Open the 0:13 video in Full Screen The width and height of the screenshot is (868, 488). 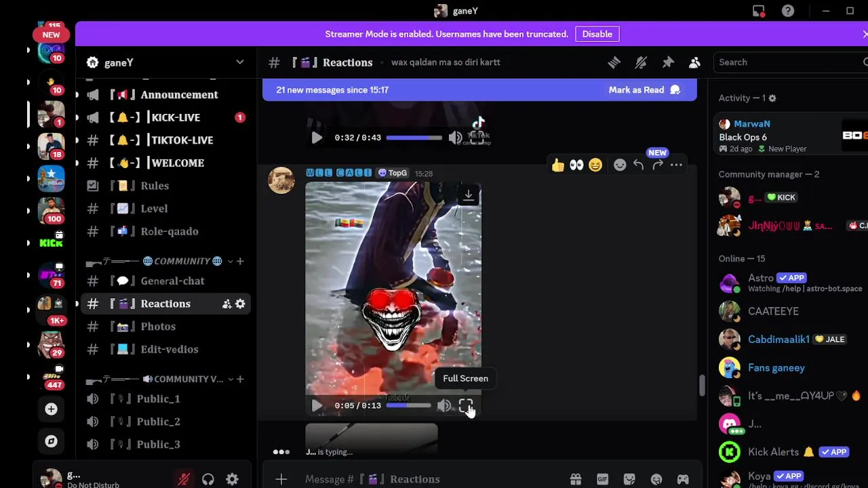(x=465, y=405)
